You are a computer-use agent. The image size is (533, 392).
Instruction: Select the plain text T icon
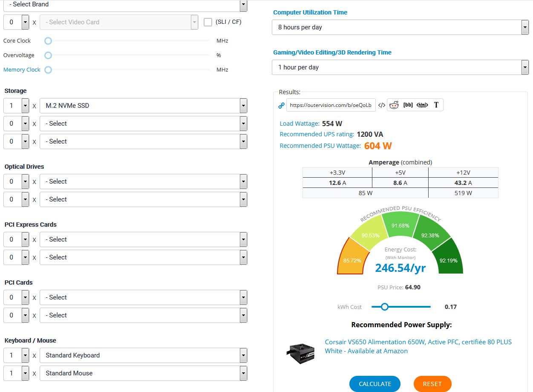coord(436,105)
